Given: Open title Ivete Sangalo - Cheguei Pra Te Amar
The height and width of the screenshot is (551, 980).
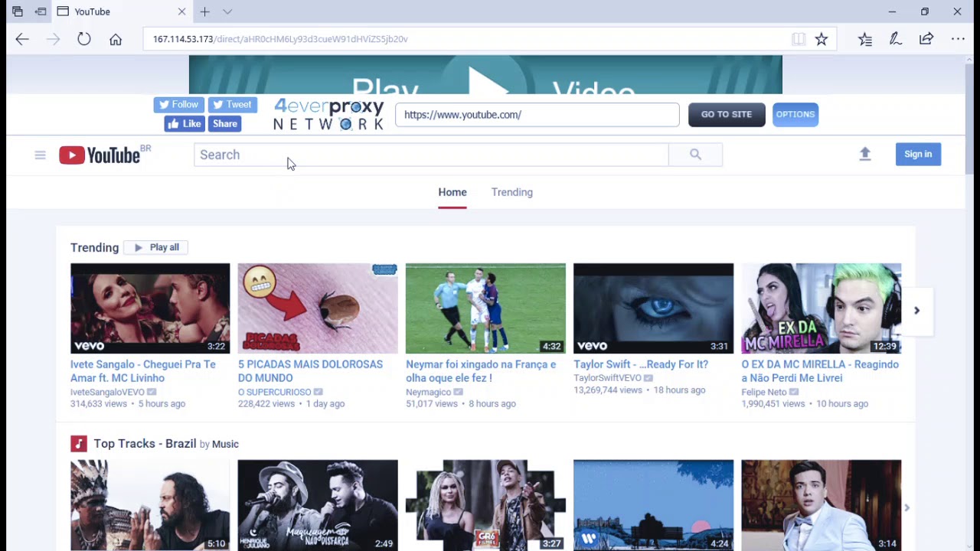Looking at the screenshot, I should pyautogui.click(x=143, y=371).
